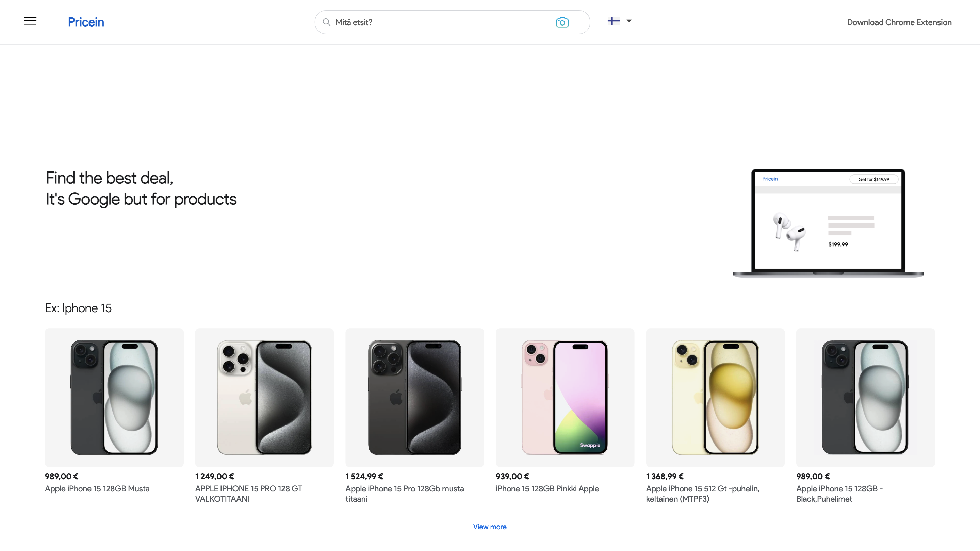Open the iPhone 15 128GB Black,Puhelimet image
The height and width of the screenshot is (551, 980).
(865, 397)
